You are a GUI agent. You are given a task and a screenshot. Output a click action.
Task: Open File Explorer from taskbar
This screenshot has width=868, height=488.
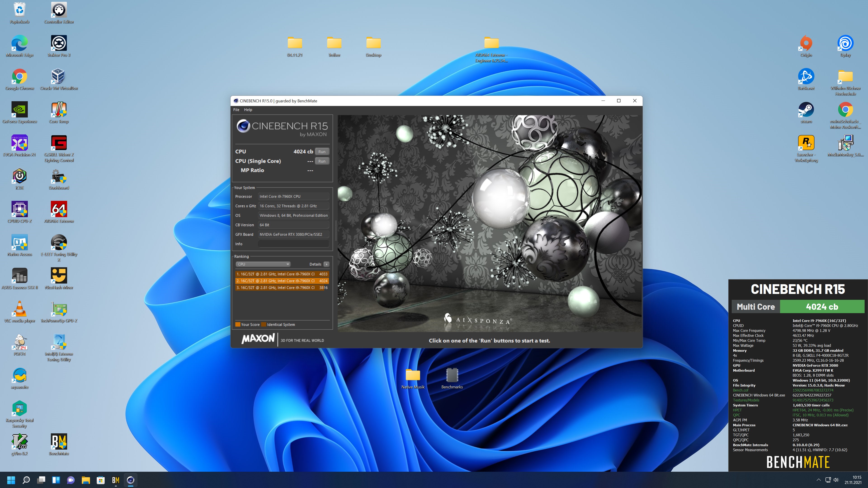86,480
